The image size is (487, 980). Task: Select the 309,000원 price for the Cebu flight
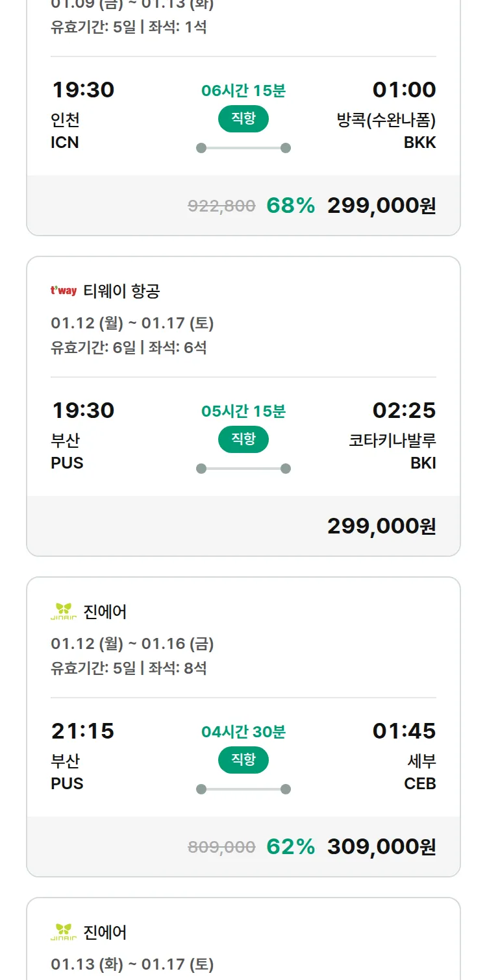pos(381,847)
